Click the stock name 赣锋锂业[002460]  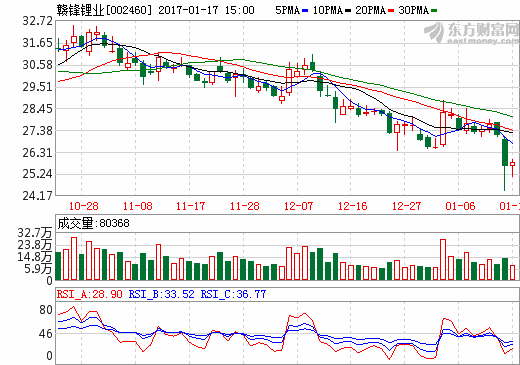104,10
